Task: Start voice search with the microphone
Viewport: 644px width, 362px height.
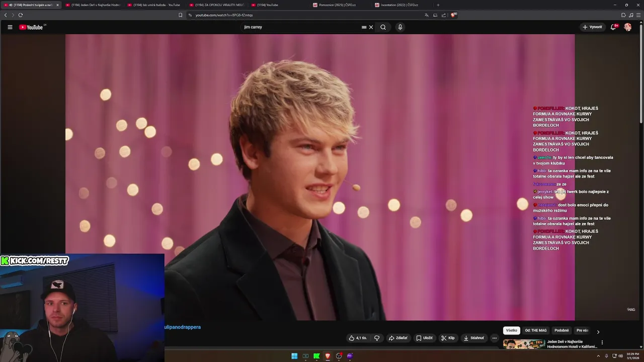Action: pyautogui.click(x=400, y=27)
